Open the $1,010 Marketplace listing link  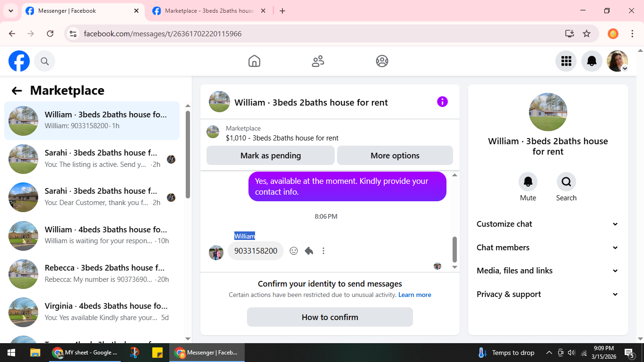point(282,138)
